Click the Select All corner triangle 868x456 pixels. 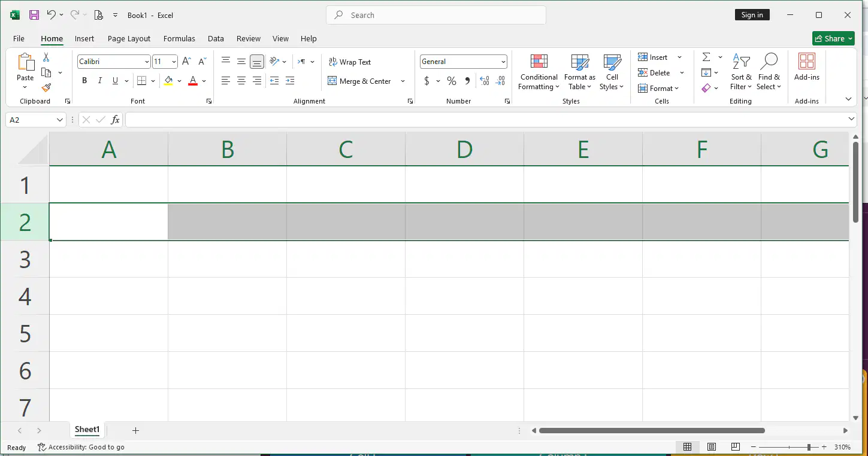(33, 149)
